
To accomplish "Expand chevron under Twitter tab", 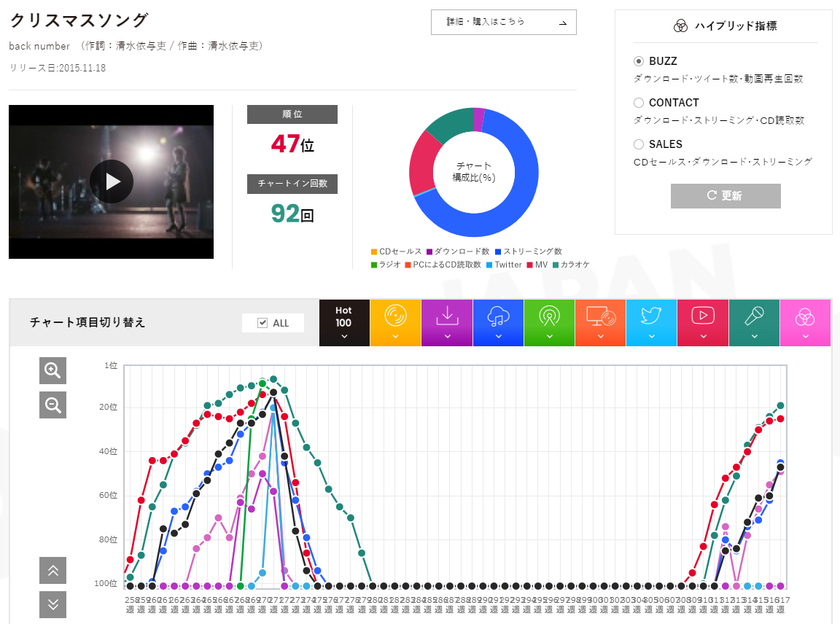I will pyautogui.click(x=651, y=336).
